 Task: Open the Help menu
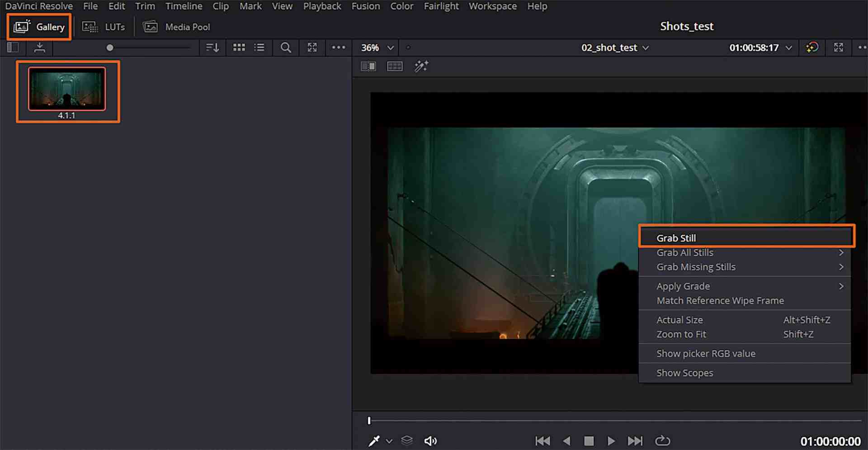point(537,6)
